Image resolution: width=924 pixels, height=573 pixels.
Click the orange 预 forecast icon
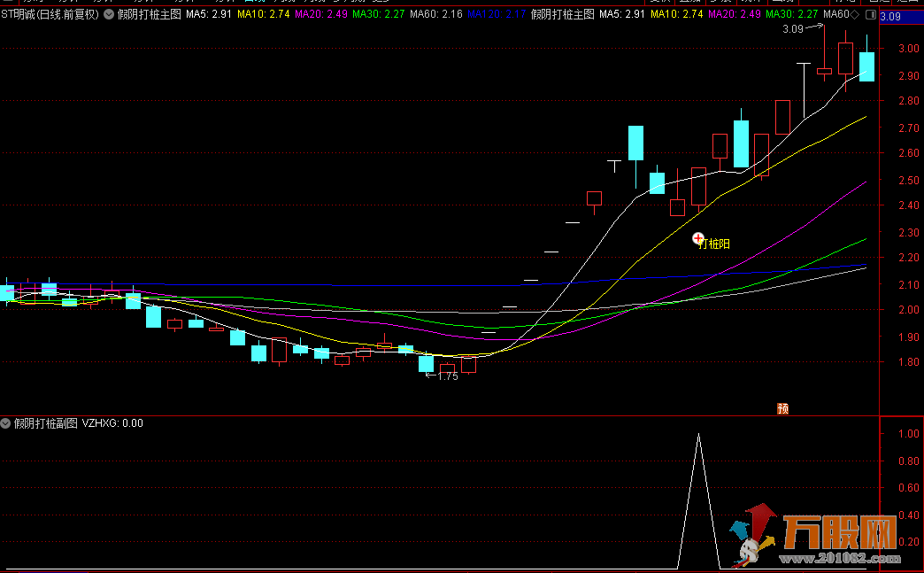[782, 408]
